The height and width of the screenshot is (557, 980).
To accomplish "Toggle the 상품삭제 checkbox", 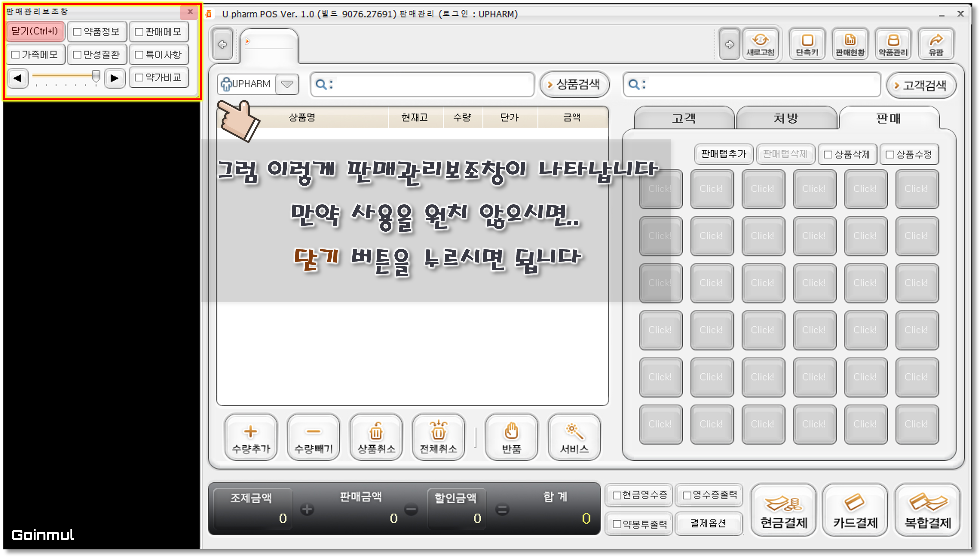I will [828, 155].
